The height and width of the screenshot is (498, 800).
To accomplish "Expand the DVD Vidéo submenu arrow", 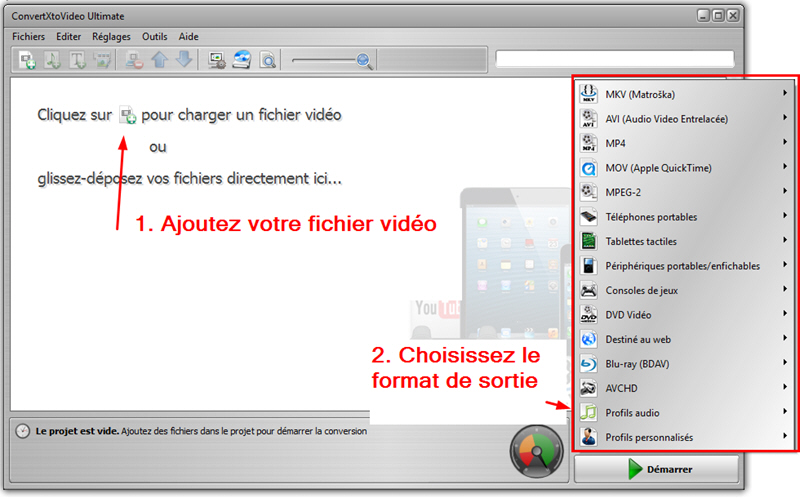I will (x=785, y=313).
